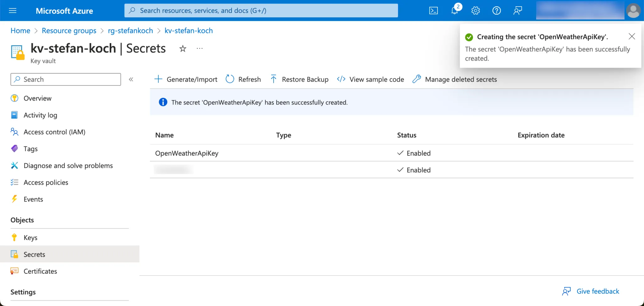The image size is (644, 306).
Task: Open Access policies in sidebar
Action: (46, 183)
